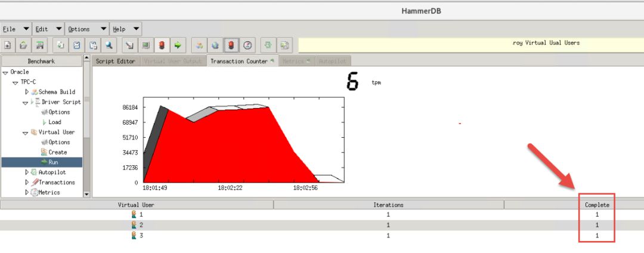Click the Destroy Virtual Users red light icon
The image size is (644, 253).
tap(162, 45)
